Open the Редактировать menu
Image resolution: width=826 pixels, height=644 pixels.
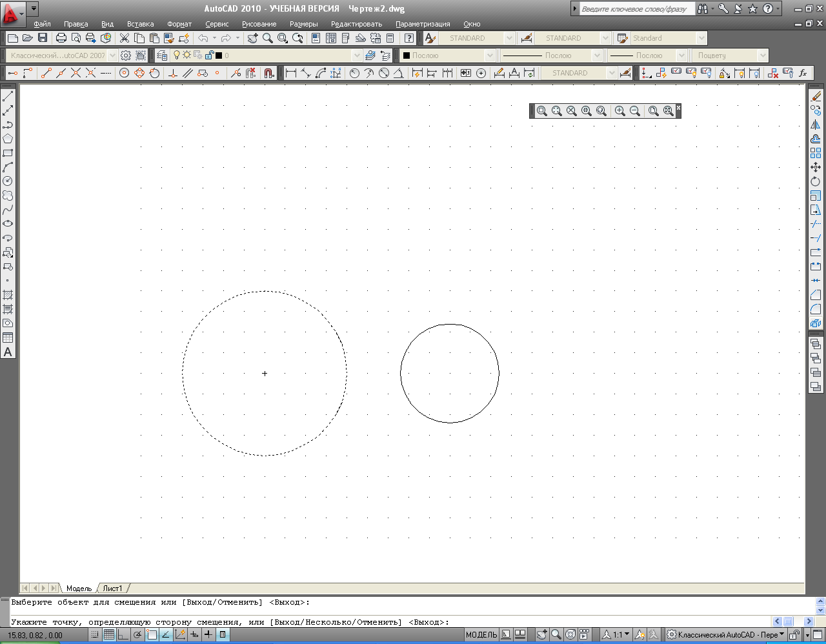(356, 24)
